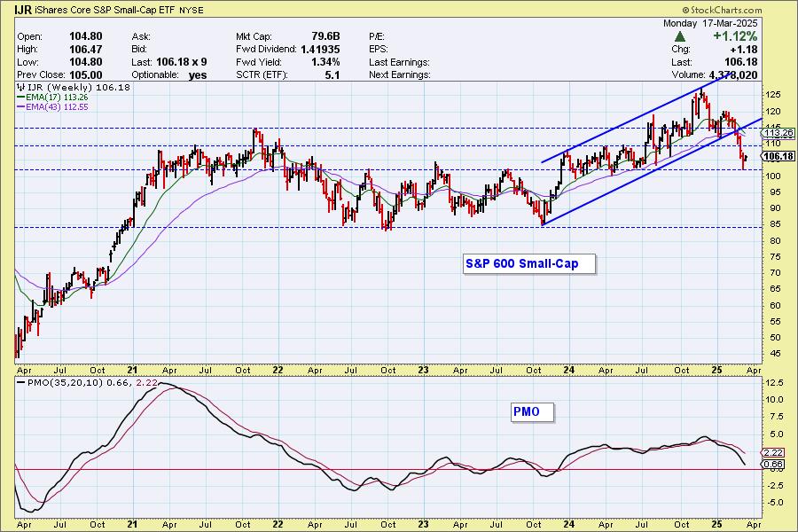Click the Open value 104.80
This screenshot has width=798, height=532.
(x=85, y=36)
